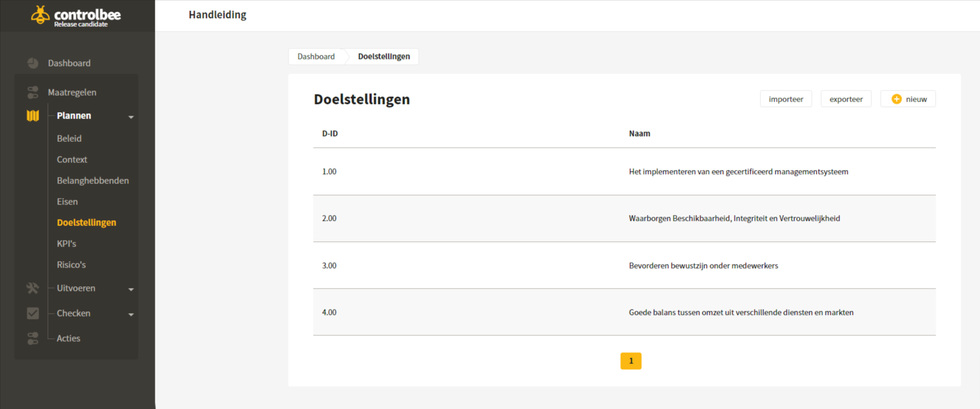
Task: Open the KPI's page
Action: (x=67, y=244)
